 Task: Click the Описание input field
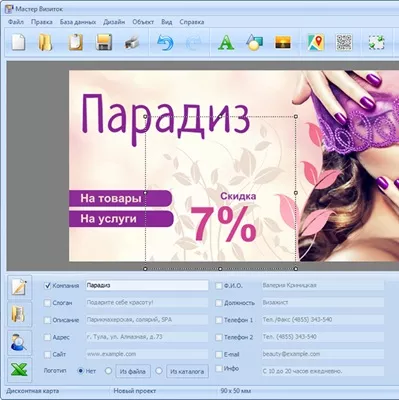(147, 320)
